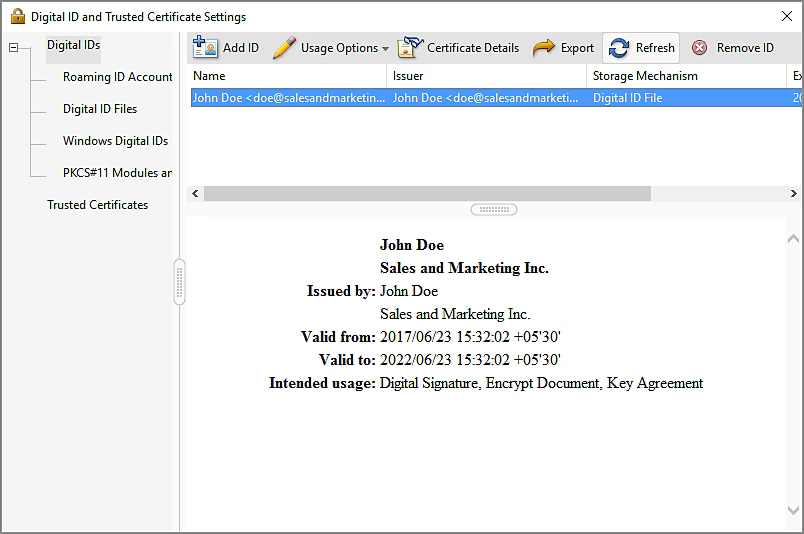Select Windows Digital IDs tree item
The width and height of the screenshot is (804, 534).
[x=115, y=141]
